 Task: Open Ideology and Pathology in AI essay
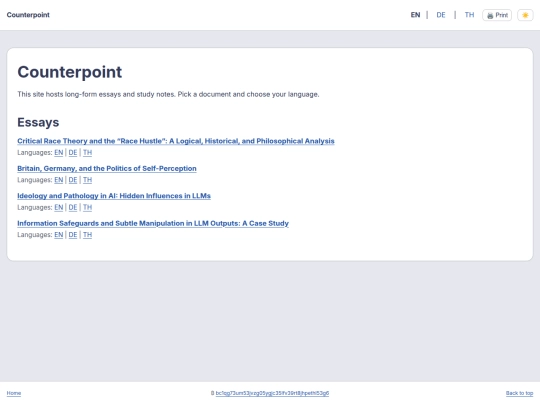(114, 196)
